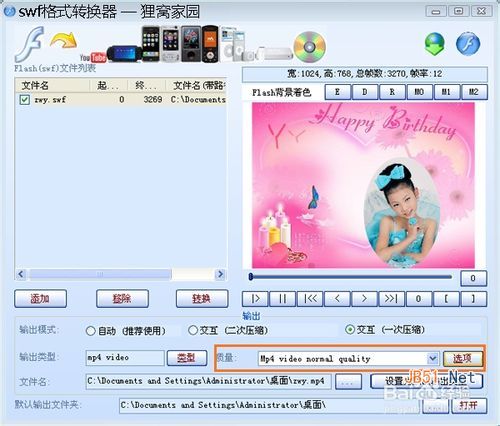This screenshot has width=500, height=426.
Task: Select the 交互 (一次压缩) output mode
Action: pyautogui.click(x=385, y=330)
